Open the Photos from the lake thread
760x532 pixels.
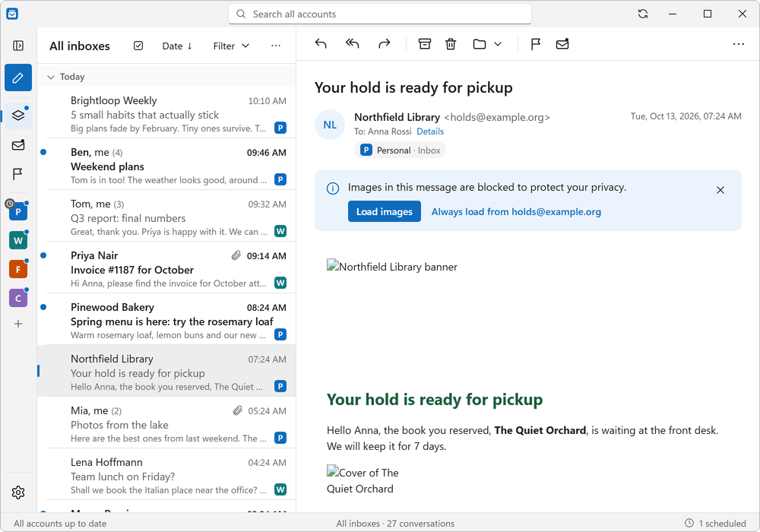tap(166, 423)
